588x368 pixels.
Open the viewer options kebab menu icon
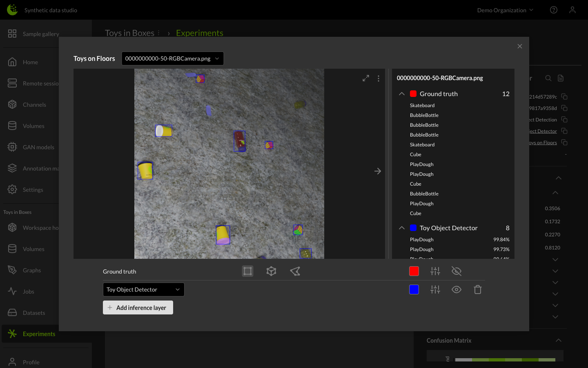[x=379, y=78]
